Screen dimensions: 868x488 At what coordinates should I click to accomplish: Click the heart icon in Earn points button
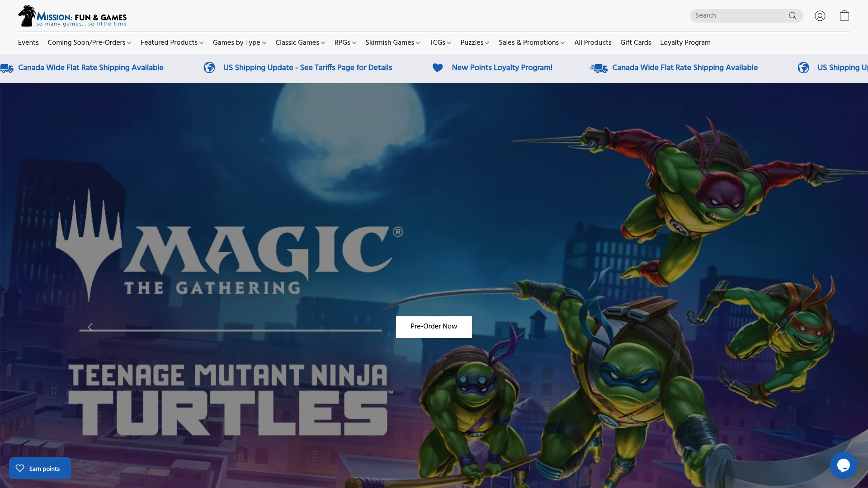coord(20,468)
